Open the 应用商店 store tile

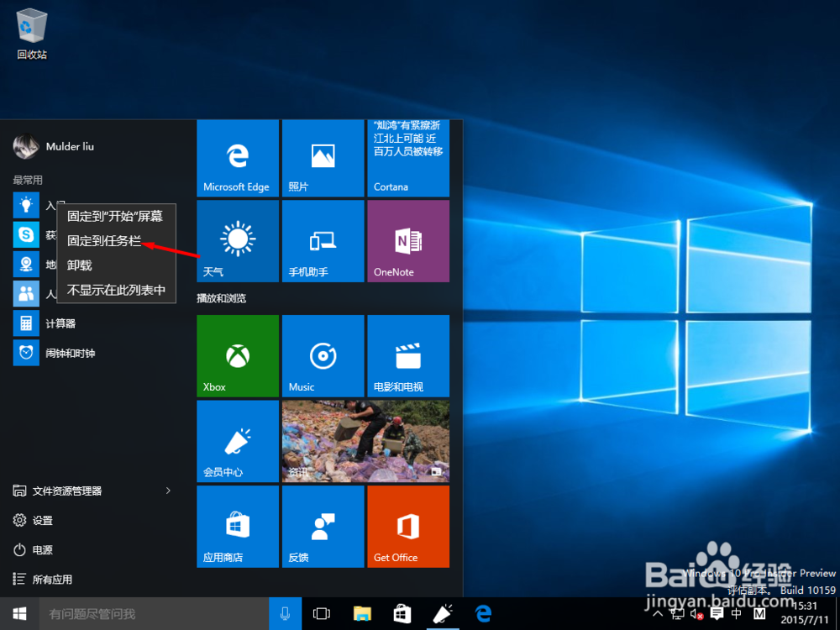pyautogui.click(x=238, y=527)
